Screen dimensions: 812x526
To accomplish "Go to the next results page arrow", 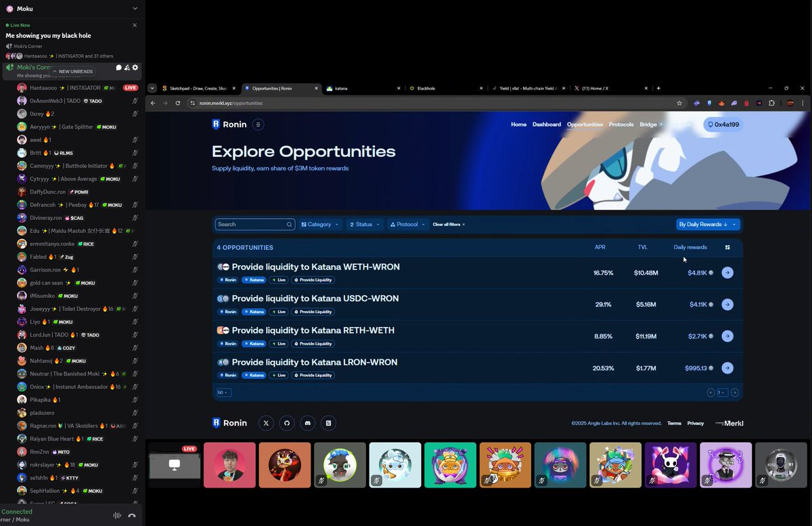I will click(735, 393).
